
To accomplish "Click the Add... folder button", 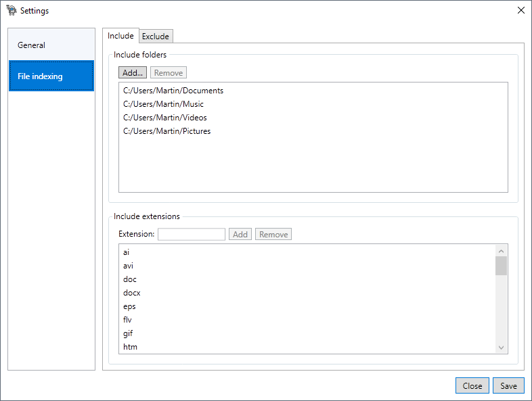I will click(133, 72).
